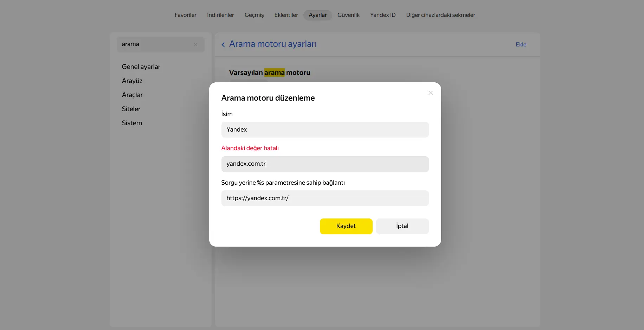Click the 'İsim' field label

click(227, 114)
